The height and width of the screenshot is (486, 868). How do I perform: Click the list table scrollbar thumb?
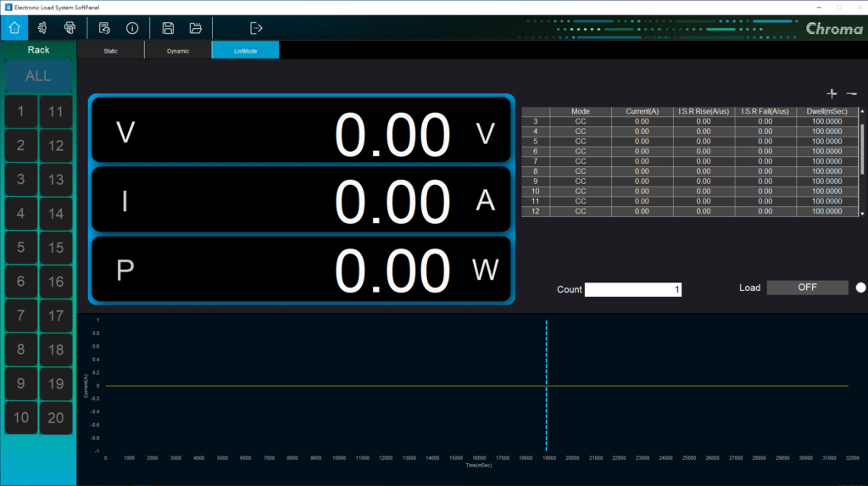[x=862, y=149]
